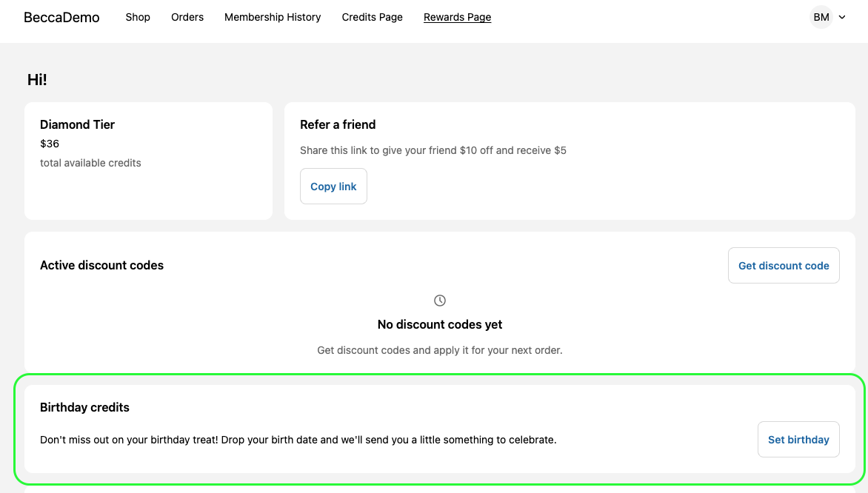Image resolution: width=868 pixels, height=493 pixels.
Task: Open the Shop page
Action: pyautogui.click(x=138, y=17)
